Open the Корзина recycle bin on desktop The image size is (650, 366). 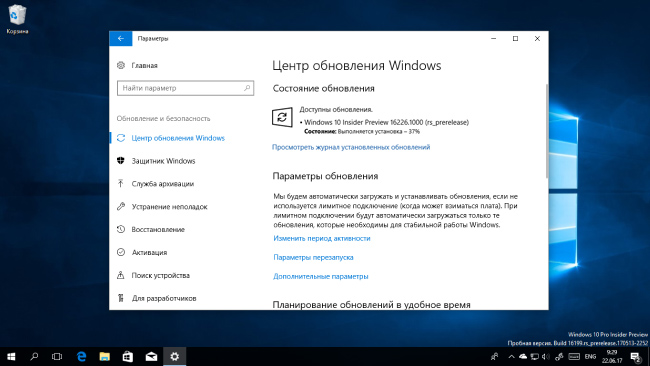(17, 19)
